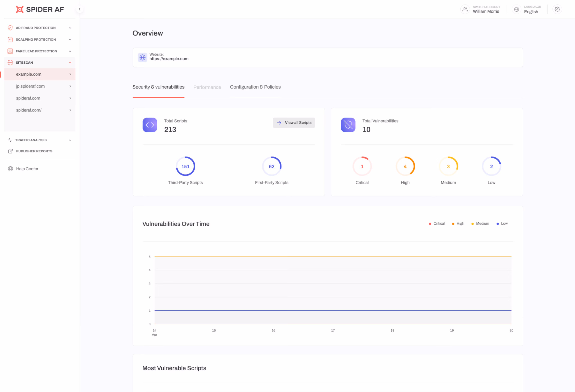The width and height of the screenshot is (575, 392).
Task: Switch to Configuration & Policies tab
Action: [x=255, y=87]
